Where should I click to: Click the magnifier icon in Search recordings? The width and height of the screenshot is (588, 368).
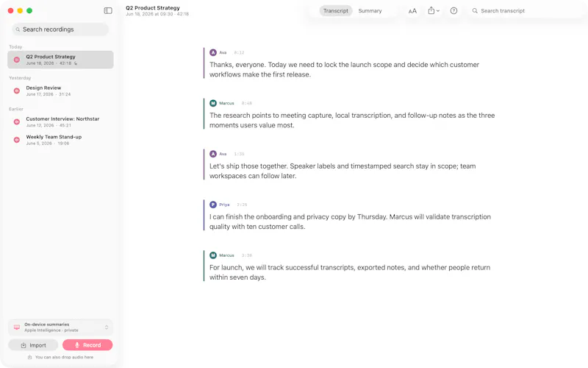coord(18,29)
